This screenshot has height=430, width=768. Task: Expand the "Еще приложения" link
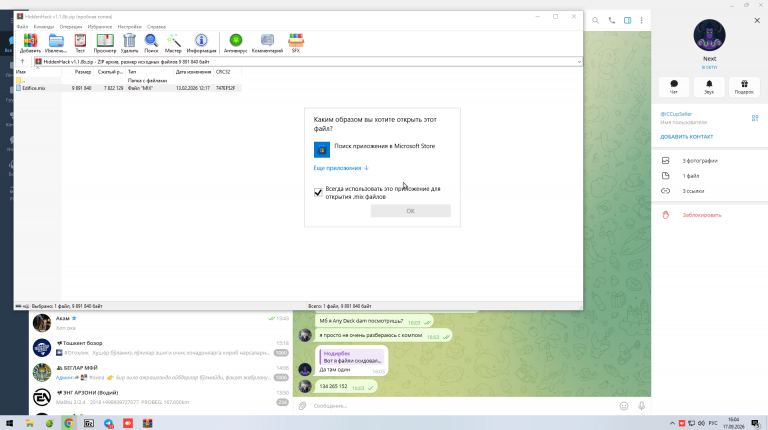341,168
